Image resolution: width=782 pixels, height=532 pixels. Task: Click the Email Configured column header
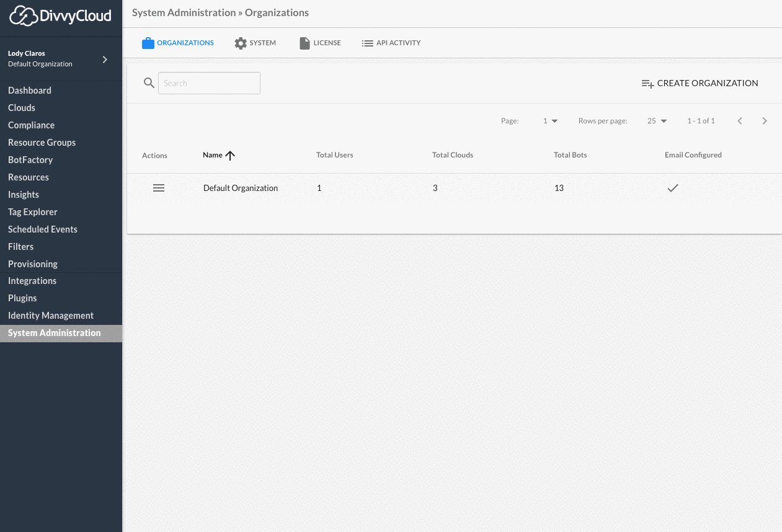pos(693,155)
